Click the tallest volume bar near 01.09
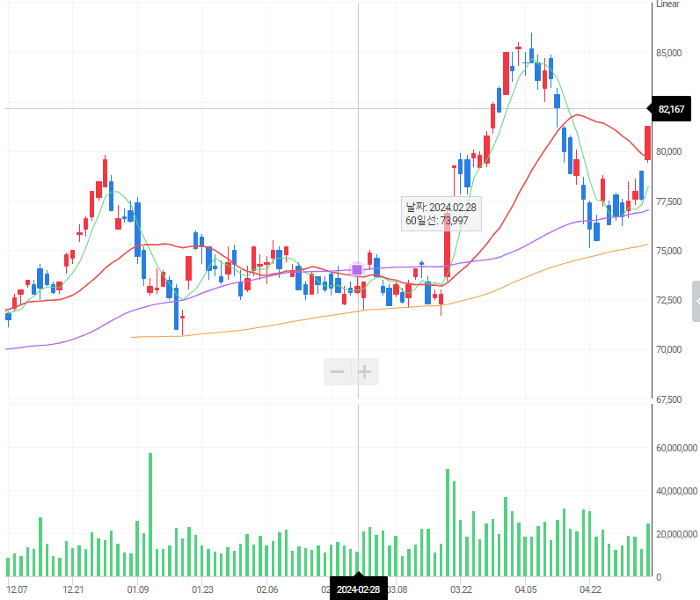700x600 pixels. pos(150,515)
